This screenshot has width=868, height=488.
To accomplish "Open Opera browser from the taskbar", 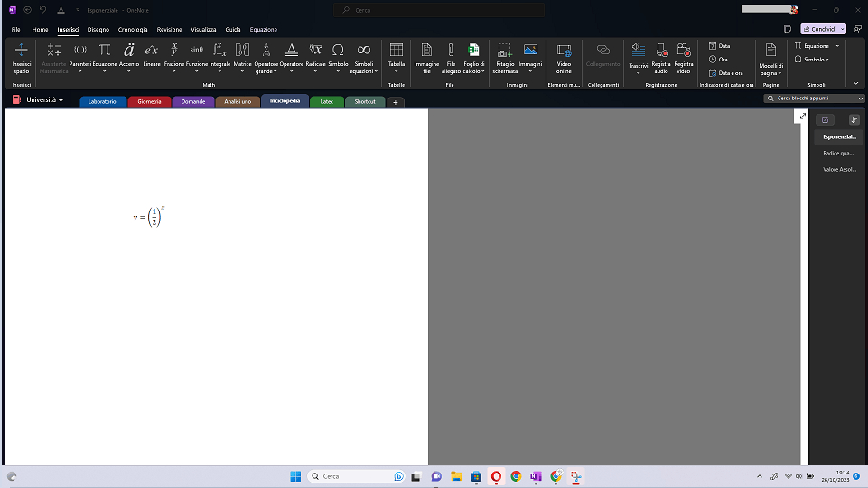I will [496, 476].
